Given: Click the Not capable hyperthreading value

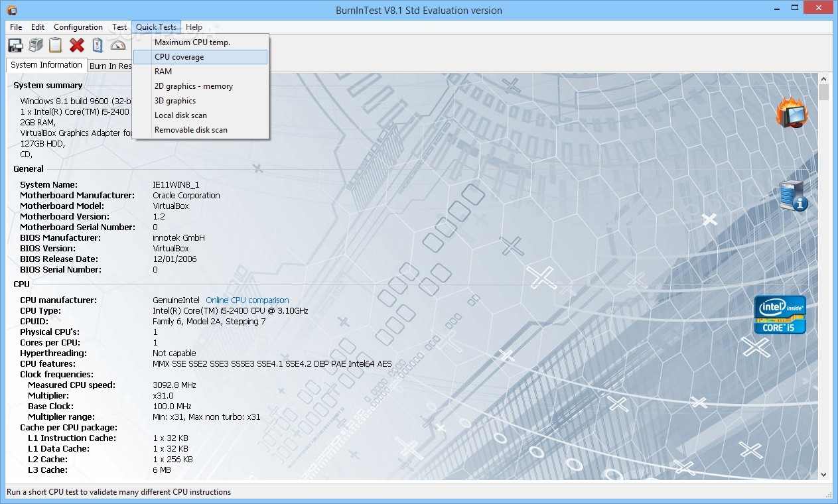Looking at the screenshot, I should 175,353.
